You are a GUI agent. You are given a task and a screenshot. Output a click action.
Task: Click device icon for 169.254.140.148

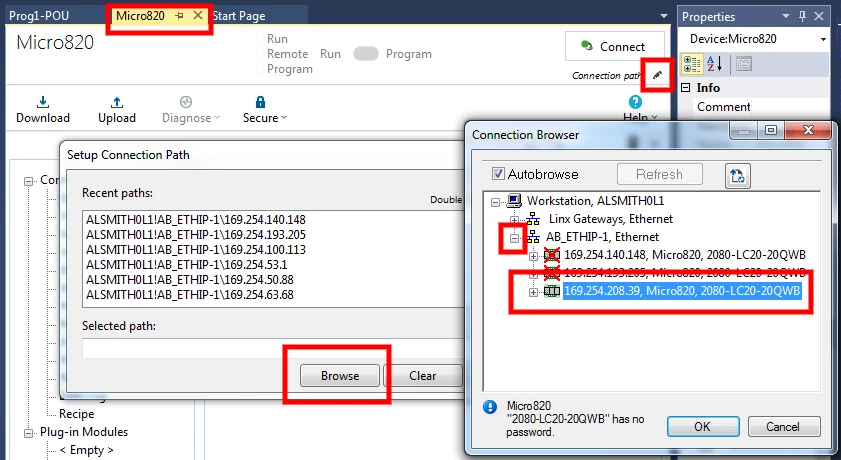coord(552,255)
